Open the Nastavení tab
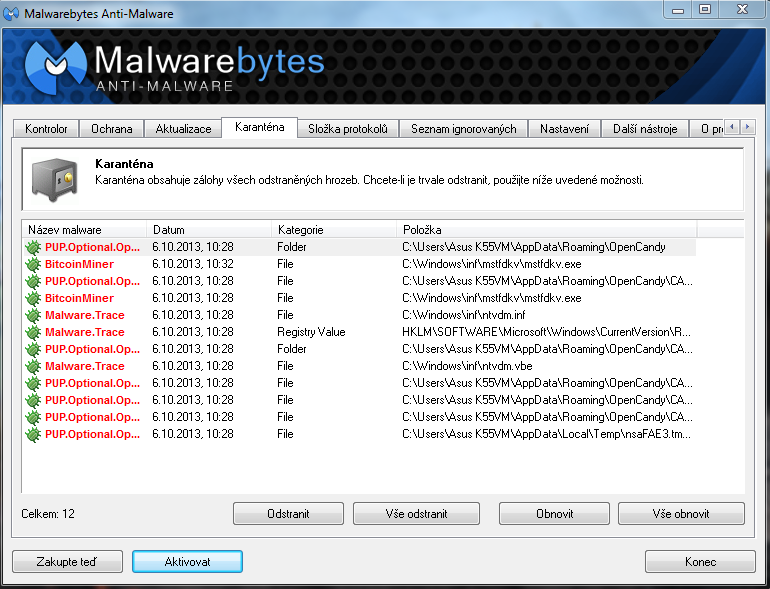Viewport: 770px width, 589px height. (x=564, y=129)
